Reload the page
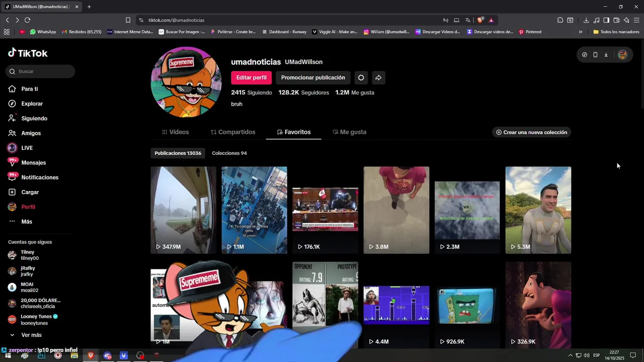Image resolution: width=644 pixels, height=362 pixels. (x=27, y=20)
